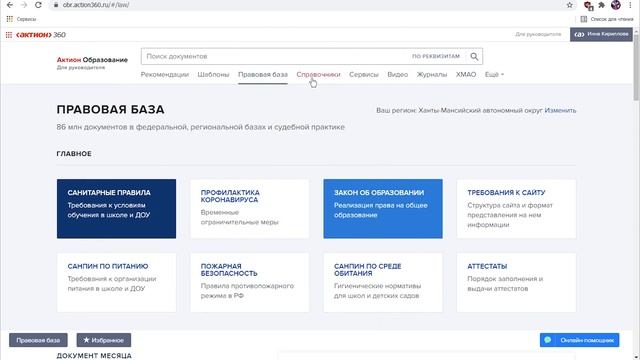The height and width of the screenshot is (360, 640).
Task: Open the Рекомендации section
Action: (x=164, y=74)
